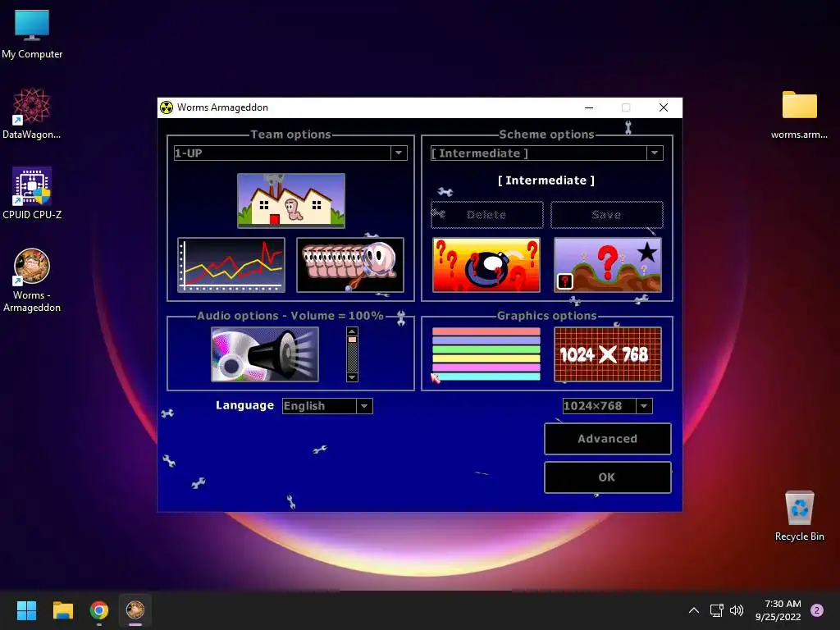Screen dimensions: 840x630
Task: Click the 1-UP team name field
Action: point(282,153)
